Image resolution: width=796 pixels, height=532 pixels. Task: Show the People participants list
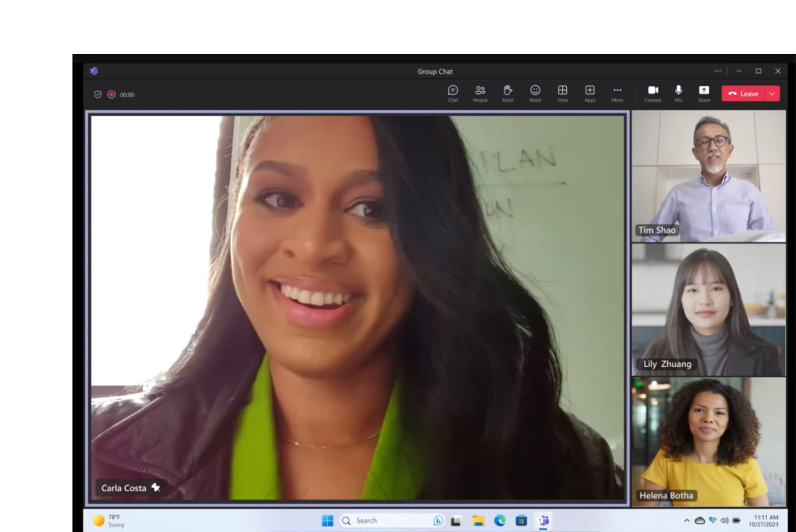click(480, 93)
